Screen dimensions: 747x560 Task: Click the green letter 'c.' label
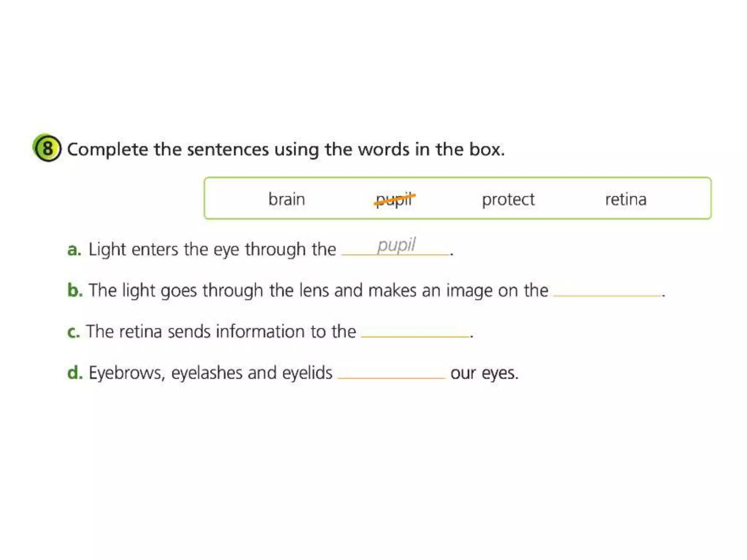coord(74,332)
